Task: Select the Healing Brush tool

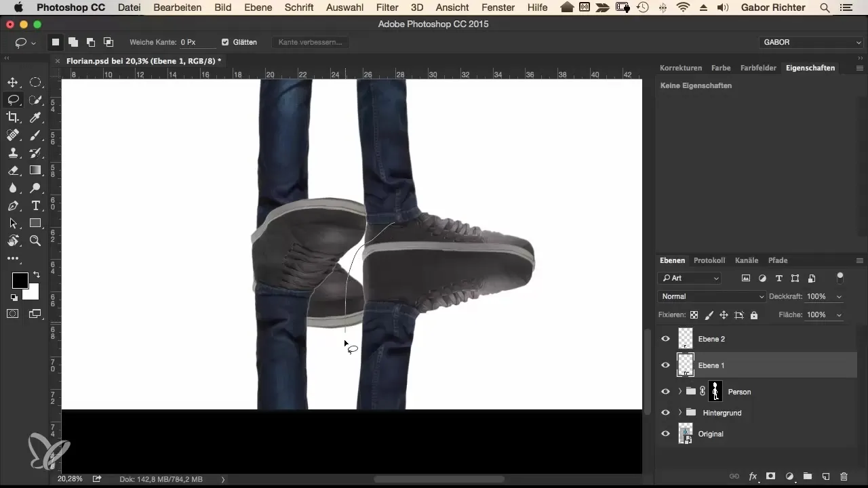Action: click(x=13, y=135)
